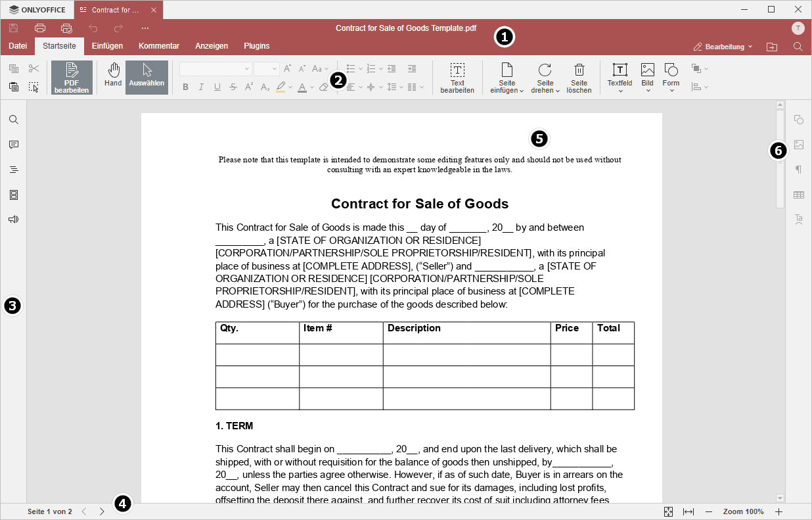Click the Seite löschen button
812x520 pixels.
[579, 78]
